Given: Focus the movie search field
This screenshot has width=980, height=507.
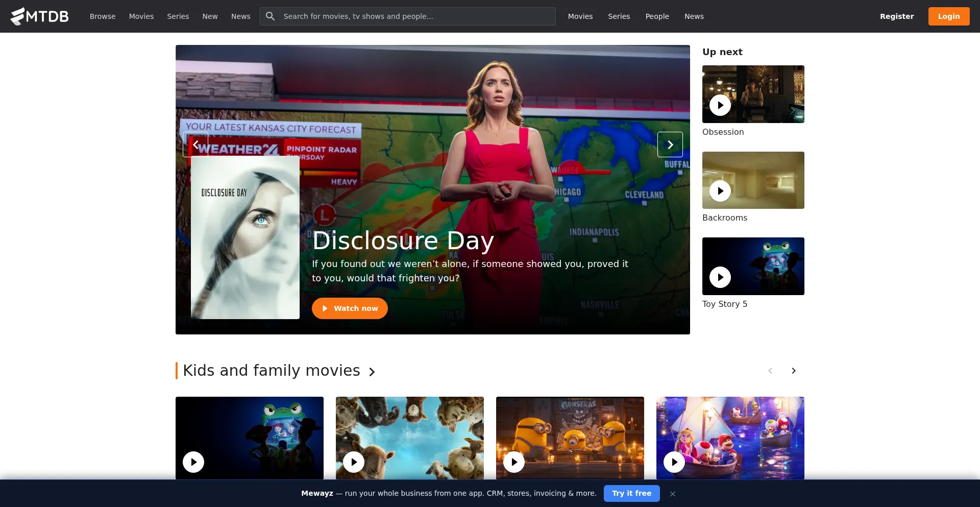Looking at the screenshot, I should pyautogui.click(x=408, y=16).
